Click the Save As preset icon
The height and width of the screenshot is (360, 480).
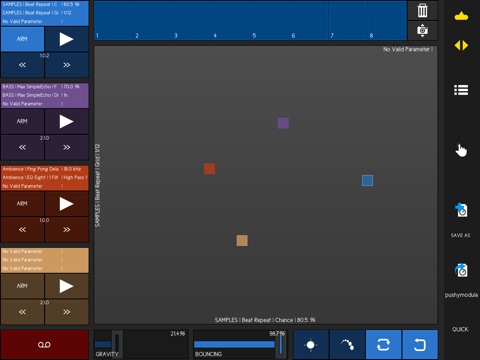(x=461, y=210)
